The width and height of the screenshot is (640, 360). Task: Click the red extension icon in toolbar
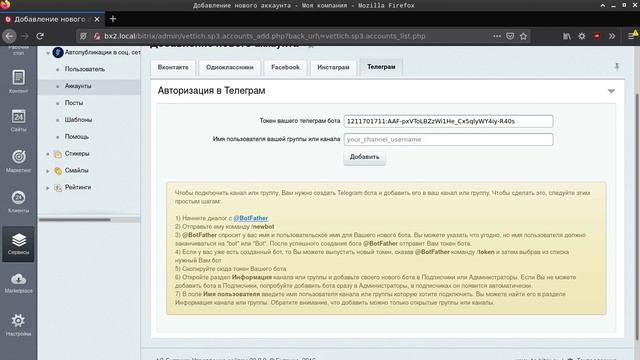click(597, 36)
